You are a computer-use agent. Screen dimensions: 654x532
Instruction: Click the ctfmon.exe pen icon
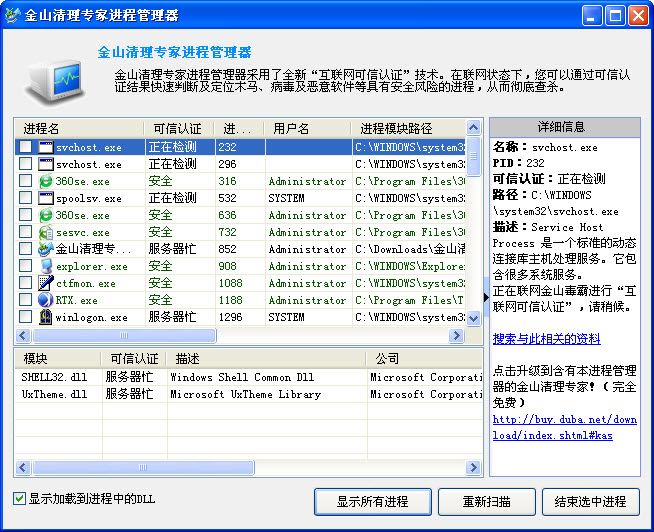[x=45, y=283]
